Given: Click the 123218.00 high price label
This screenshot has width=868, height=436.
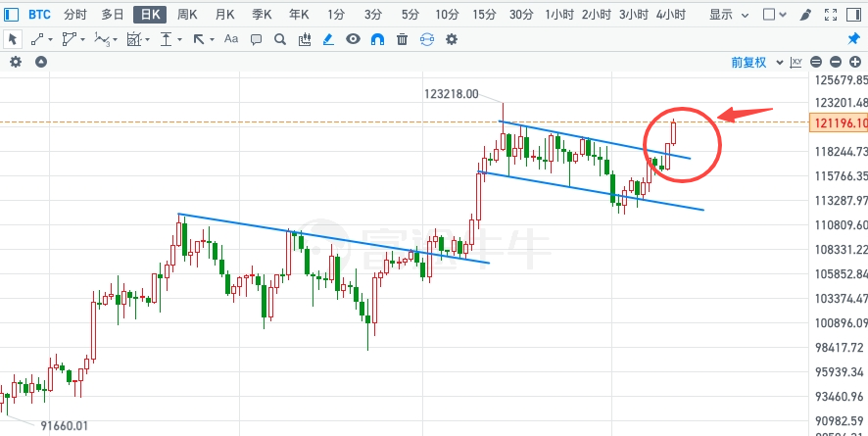Looking at the screenshot, I should 452,94.
